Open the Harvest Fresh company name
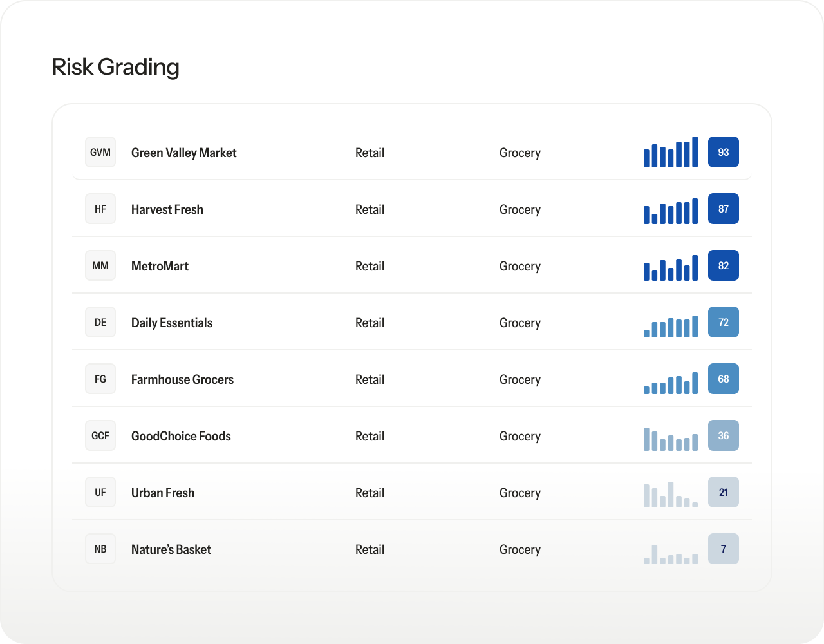824x644 pixels. tap(167, 209)
